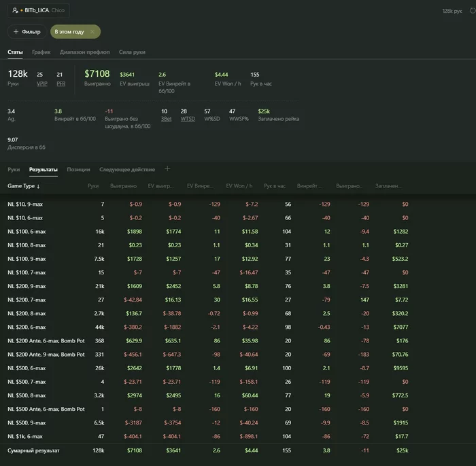The width and height of the screenshot is (476, 466).
Task: Click the WTSD stat link
Action: click(188, 119)
